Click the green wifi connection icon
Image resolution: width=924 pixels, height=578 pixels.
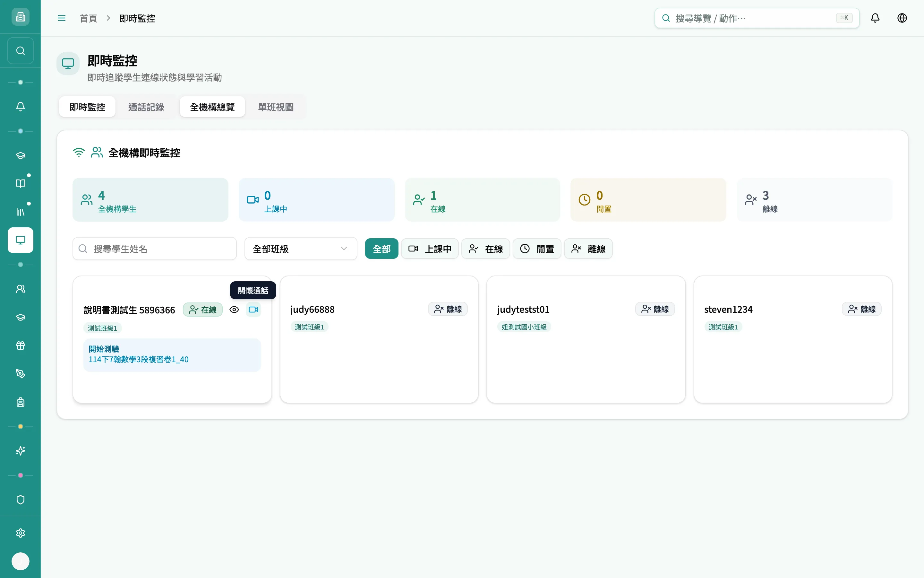pos(79,153)
